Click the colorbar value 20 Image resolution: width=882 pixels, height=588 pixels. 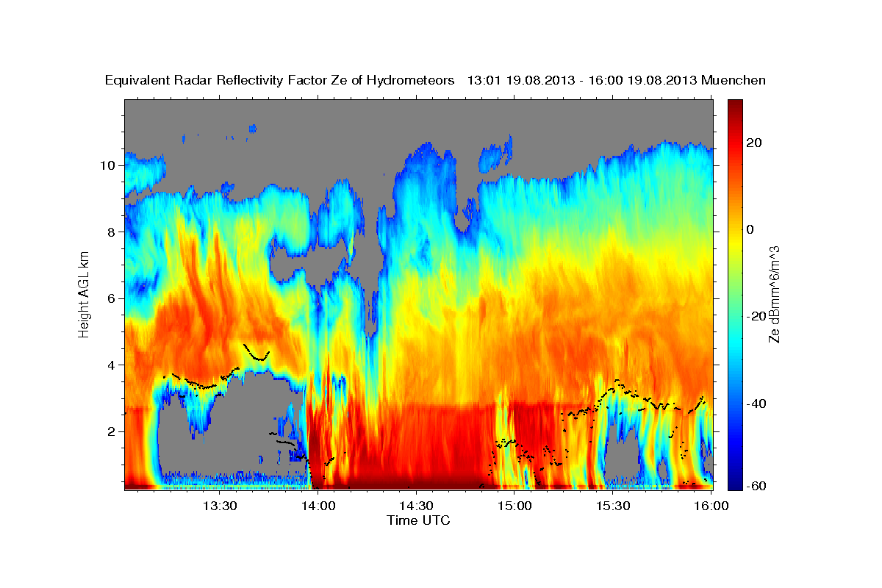pos(753,143)
